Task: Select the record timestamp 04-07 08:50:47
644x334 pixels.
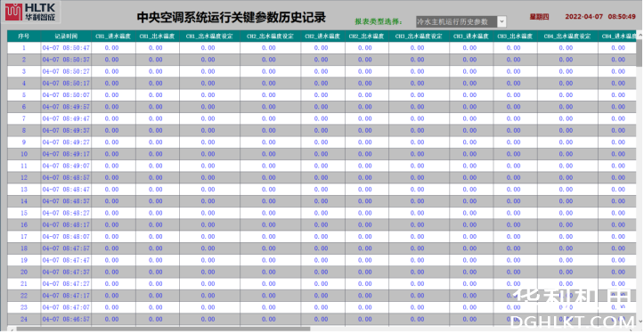Action: click(66, 48)
